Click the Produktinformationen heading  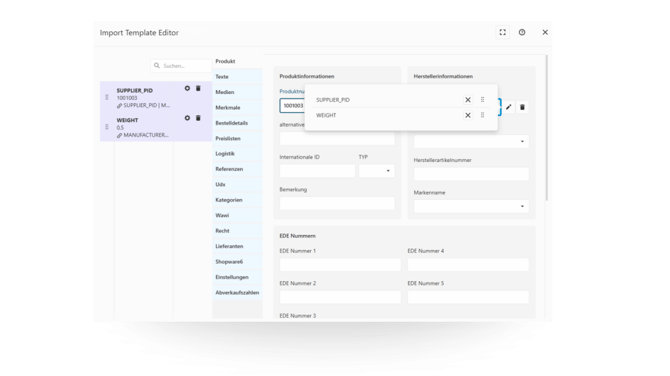[307, 76]
